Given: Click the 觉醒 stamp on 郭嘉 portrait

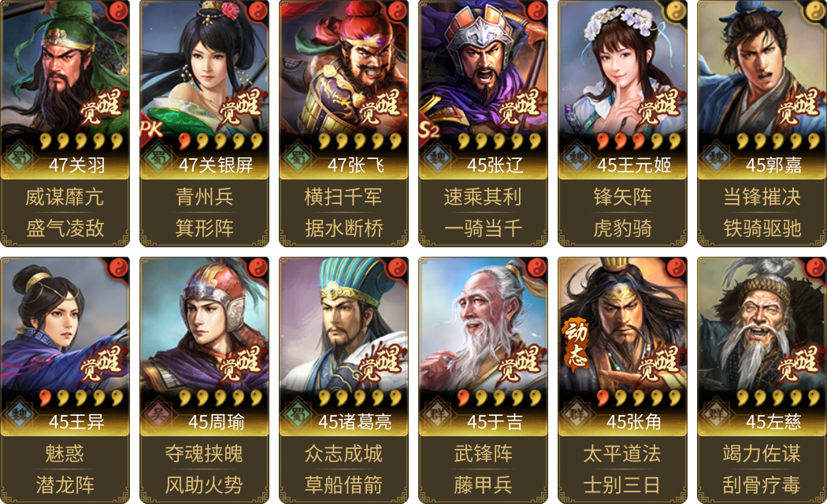Looking at the screenshot, I should pos(798,106).
